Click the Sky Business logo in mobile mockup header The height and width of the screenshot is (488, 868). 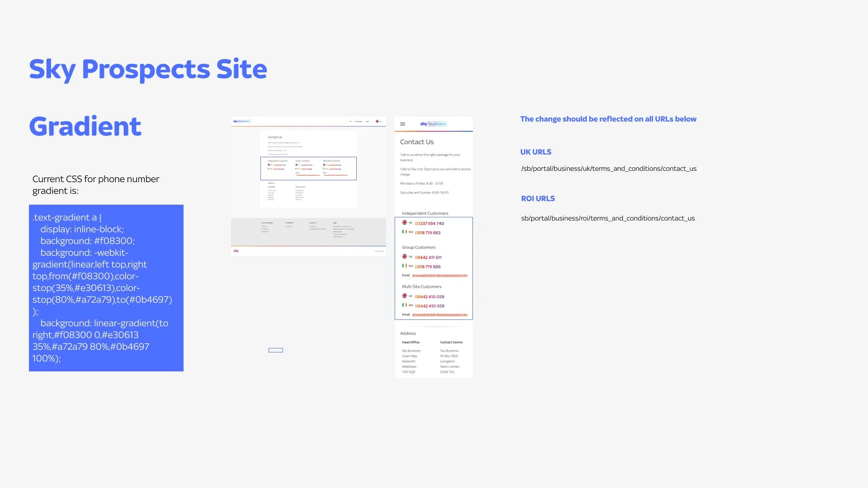pos(433,124)
